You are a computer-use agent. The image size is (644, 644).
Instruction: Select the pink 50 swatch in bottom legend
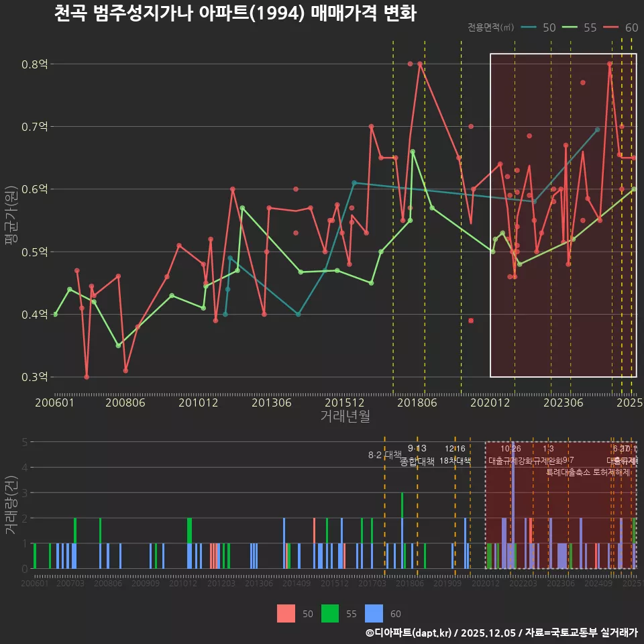(x=286, y=613)
